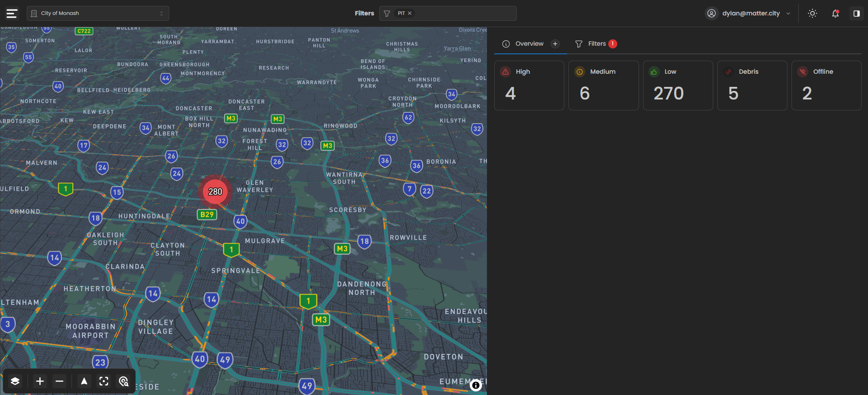Screen dimensions: 868x395
Task: Click the Medium alert circle icon
Action: 580,71
